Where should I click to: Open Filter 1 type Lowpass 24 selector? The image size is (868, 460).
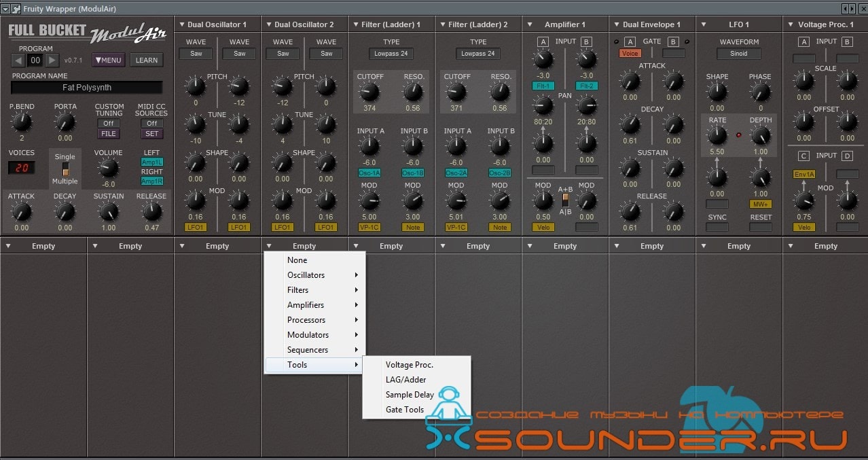coord(391,54)
